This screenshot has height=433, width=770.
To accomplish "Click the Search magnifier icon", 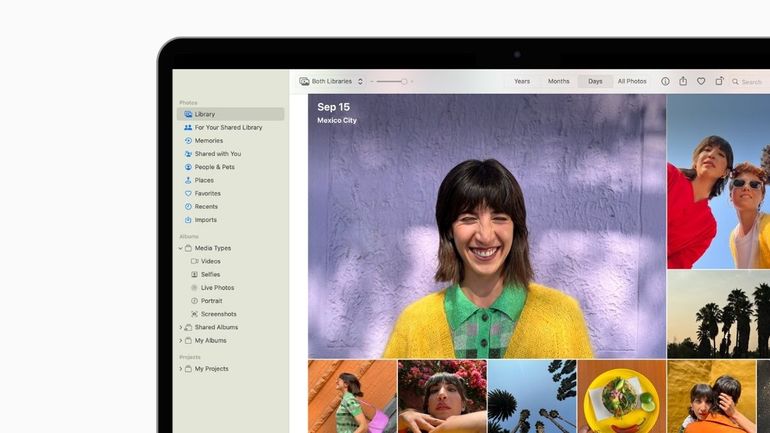I will 735,81.
